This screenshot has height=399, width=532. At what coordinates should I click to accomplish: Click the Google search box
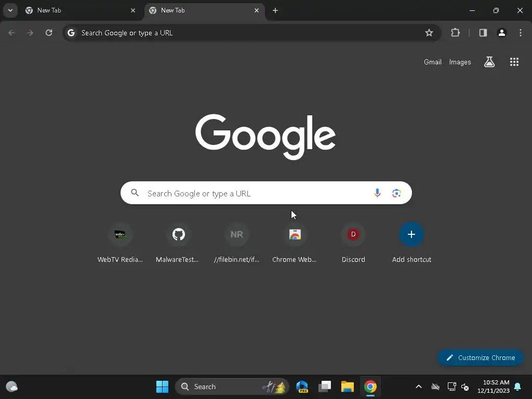pos(266,193)
